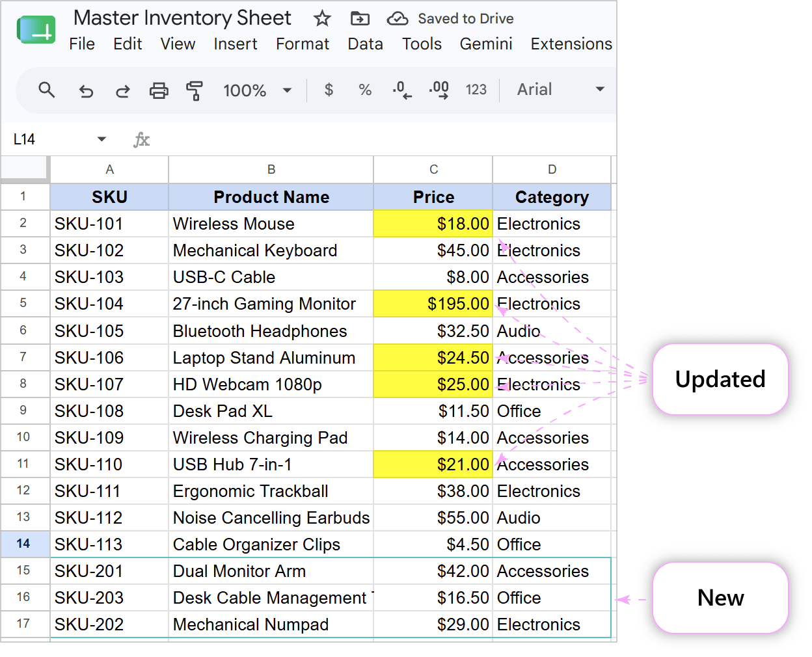Open the Arial font dropdown
The image size is (812, 657).
point(560,90)
